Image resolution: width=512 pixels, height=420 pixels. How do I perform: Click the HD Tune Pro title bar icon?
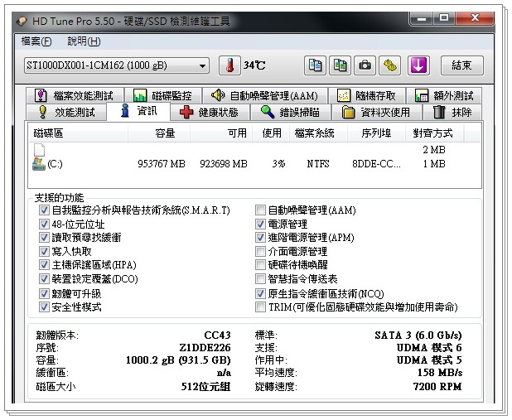pos(22,22)
